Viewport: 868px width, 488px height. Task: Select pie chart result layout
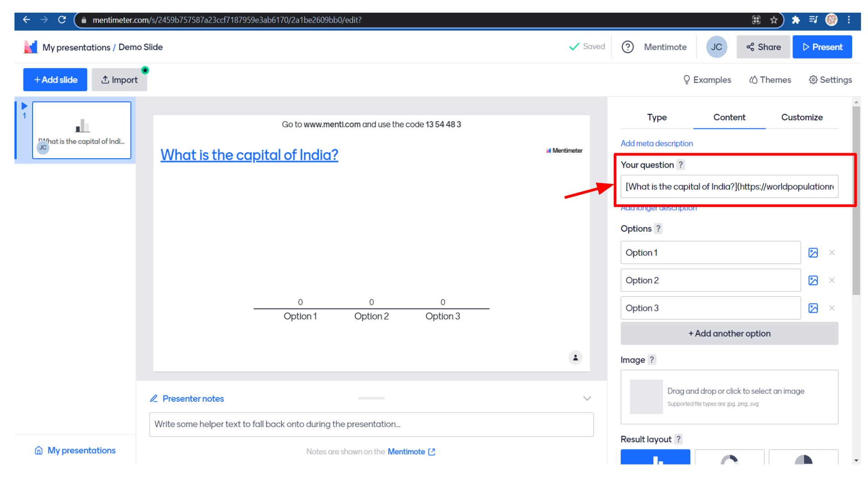pos(803,457)
